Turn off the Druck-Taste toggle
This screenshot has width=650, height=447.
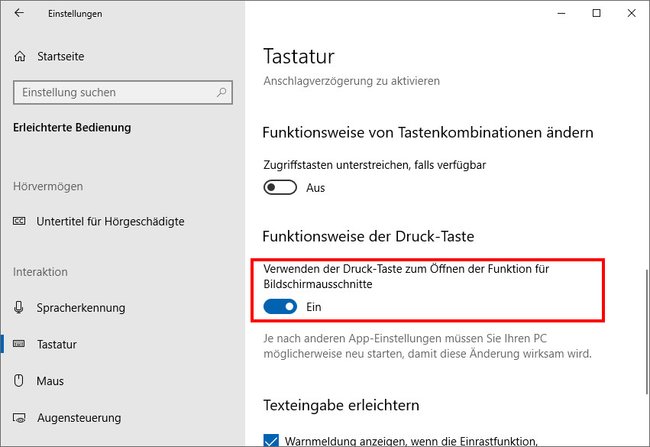pyautogui.click(x=280, y=307)
